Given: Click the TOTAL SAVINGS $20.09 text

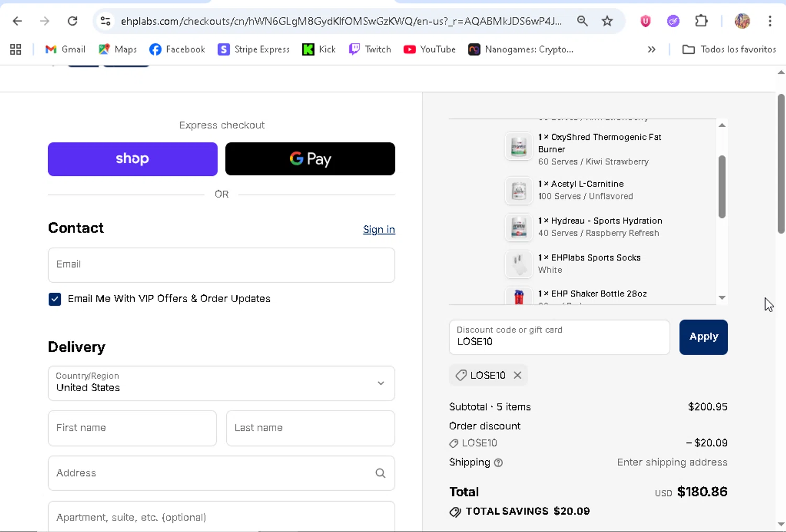Looking at the screenshot, I should point(528,512).
